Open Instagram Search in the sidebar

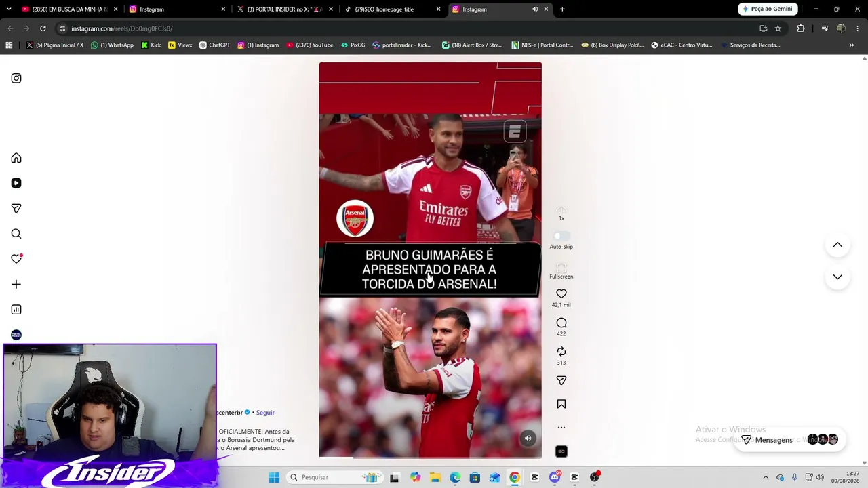click(x=16, y=234)
